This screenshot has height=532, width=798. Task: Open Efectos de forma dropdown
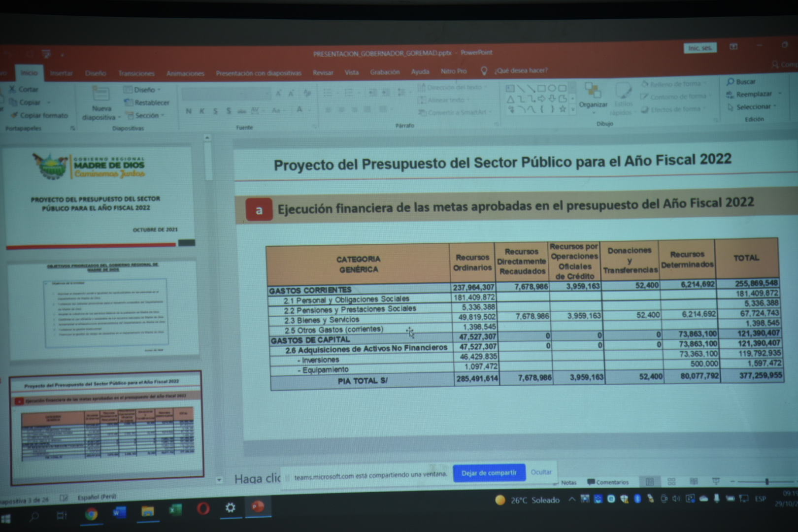(x=674, y=109)
